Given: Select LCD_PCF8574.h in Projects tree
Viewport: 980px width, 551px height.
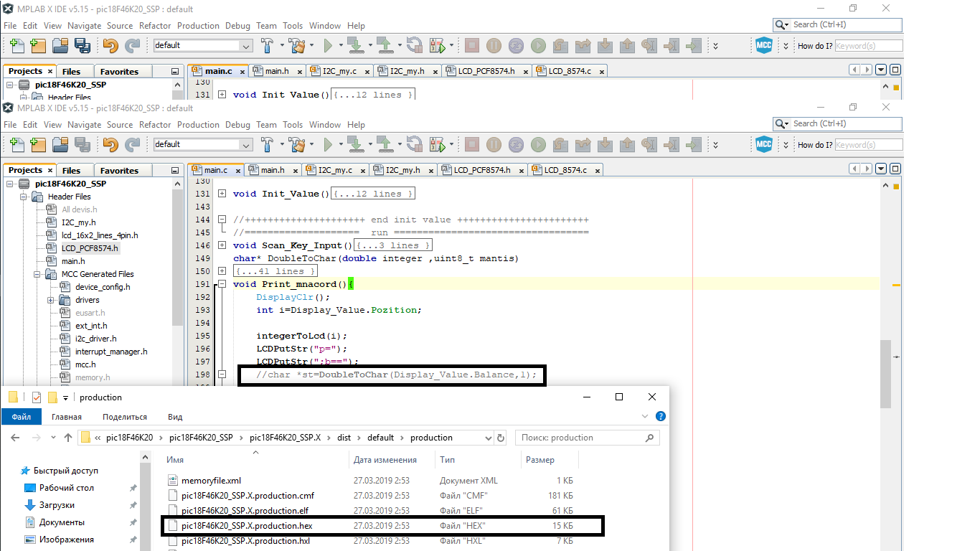Looking at the screenshot, I should (90, 248).
